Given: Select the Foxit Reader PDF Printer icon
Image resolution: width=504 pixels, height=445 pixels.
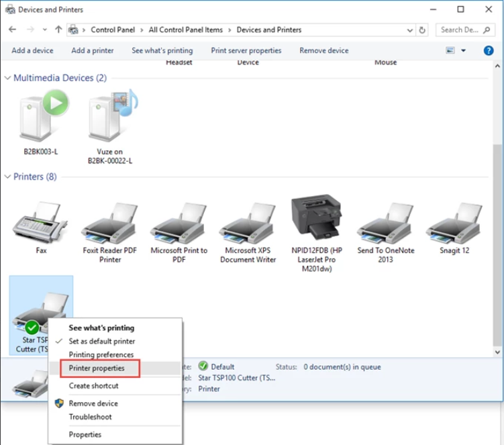Looking at the screenshot, I should [109, 223].
